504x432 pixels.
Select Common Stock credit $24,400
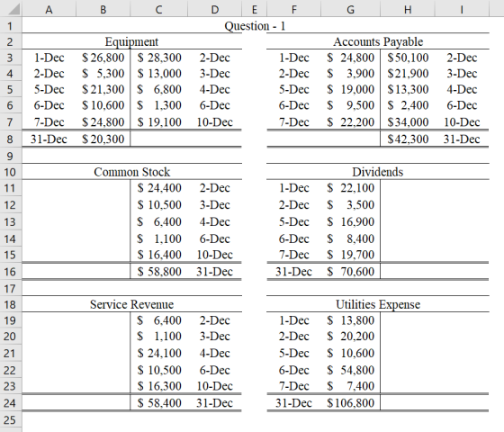click(159, 188)
